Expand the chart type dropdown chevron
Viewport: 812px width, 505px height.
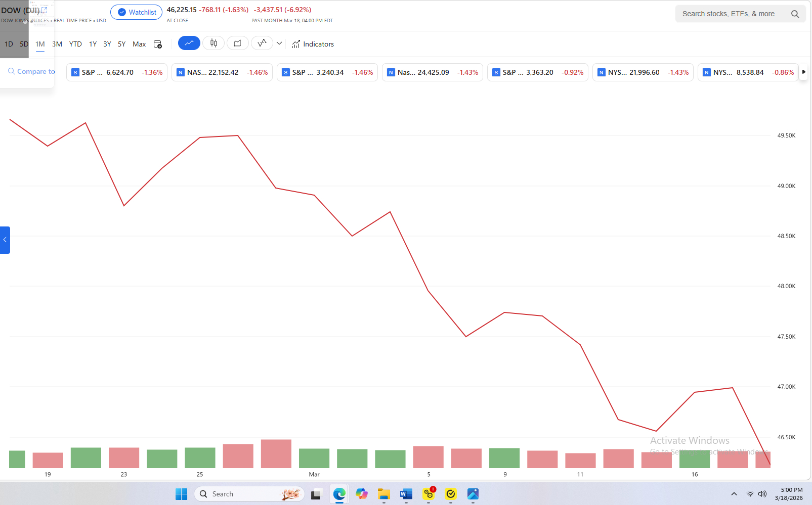click(279, 43)
